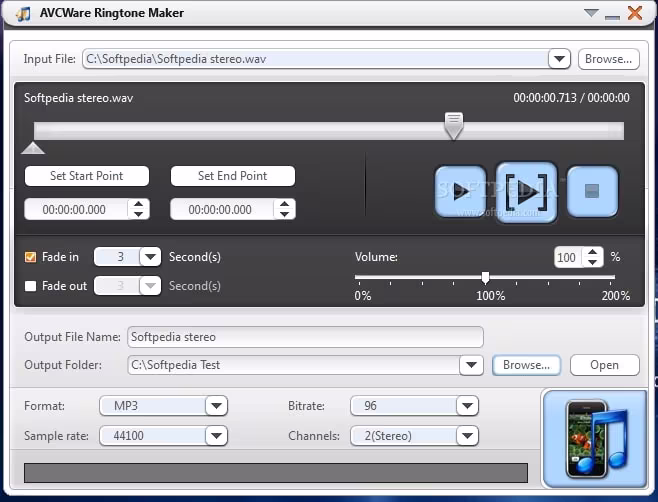Open the Bitrate dropdown showing 96
This screenshot has height=502, width=658.
click(467, 406)
